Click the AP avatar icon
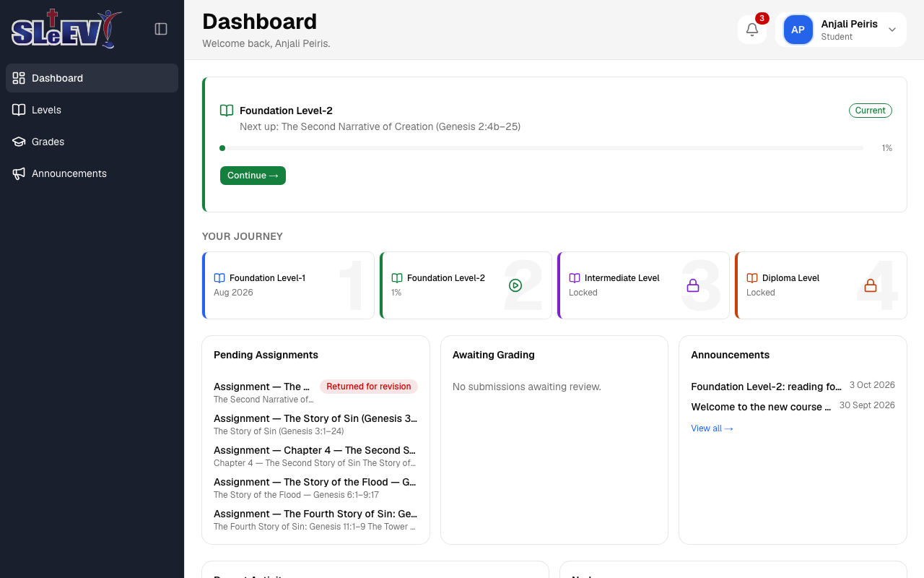The width and height of the screenshot is (924, 578). click(798, 30)
